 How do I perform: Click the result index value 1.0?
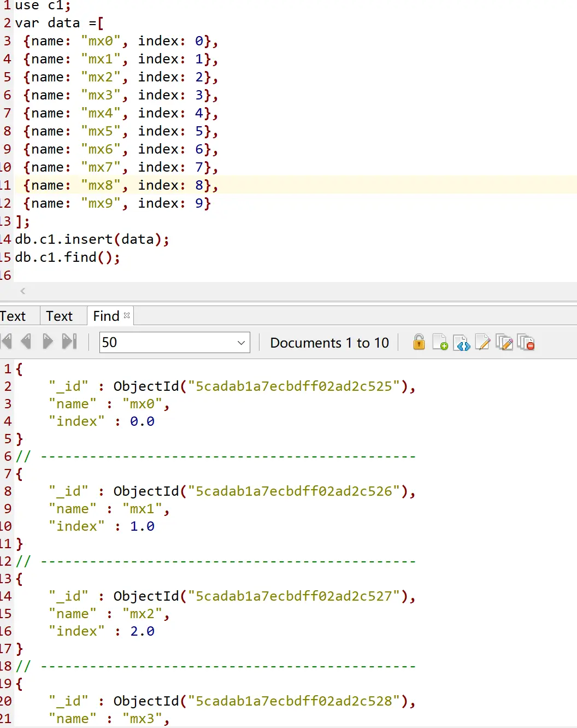point(142,526)
